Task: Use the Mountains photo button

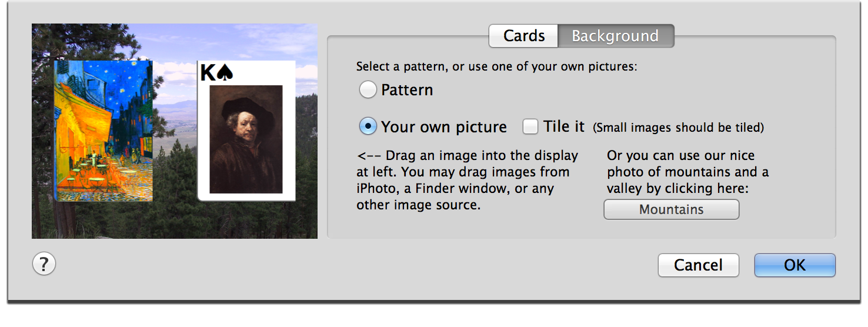Action: (671, 209)
